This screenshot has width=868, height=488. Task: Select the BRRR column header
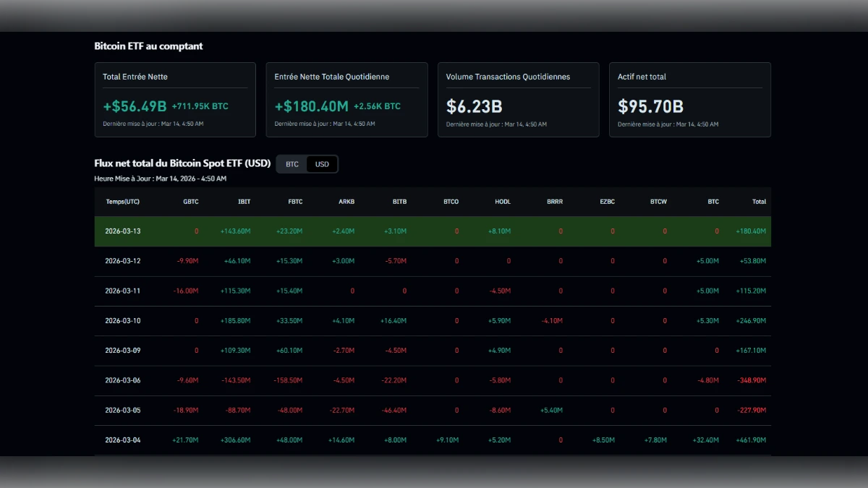click(x=554, y=202)
